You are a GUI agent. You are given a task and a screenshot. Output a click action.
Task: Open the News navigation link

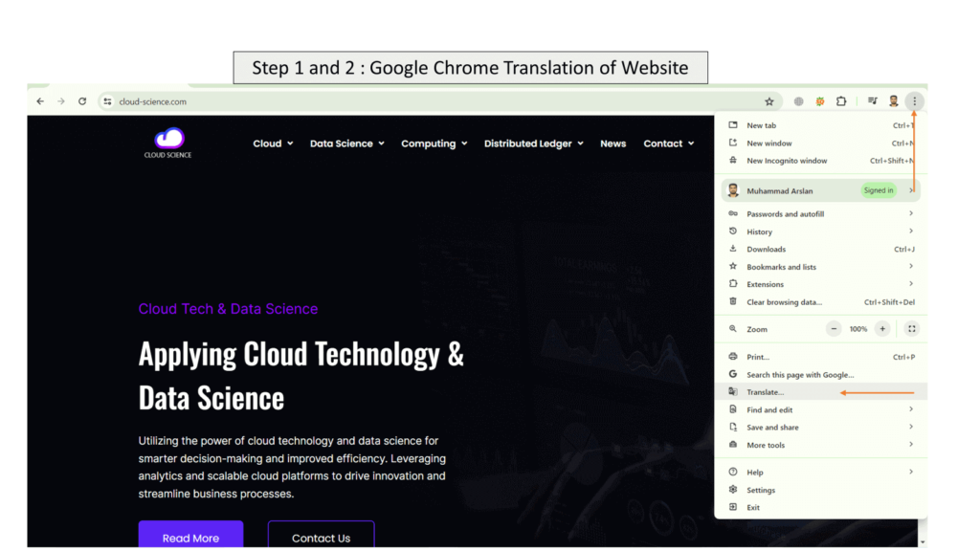tap(612, 143)
